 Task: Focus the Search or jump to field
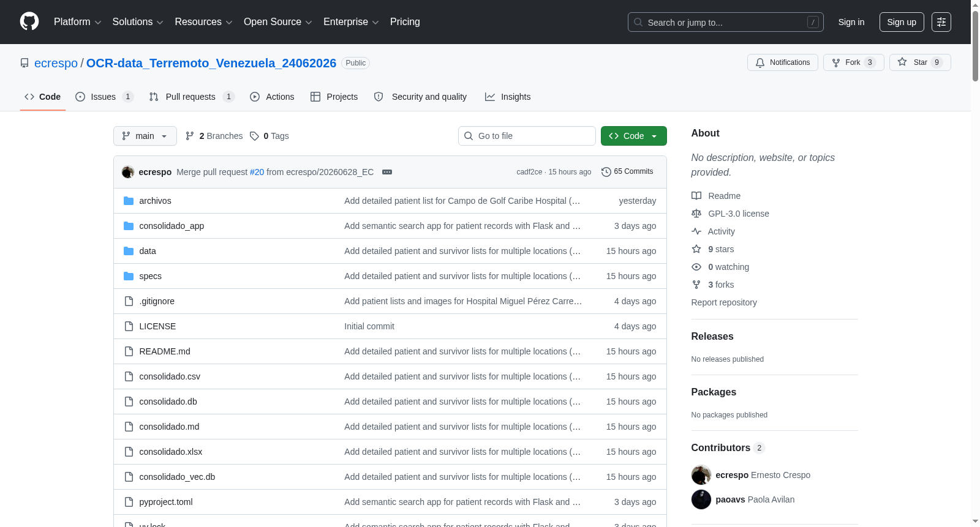726,22
